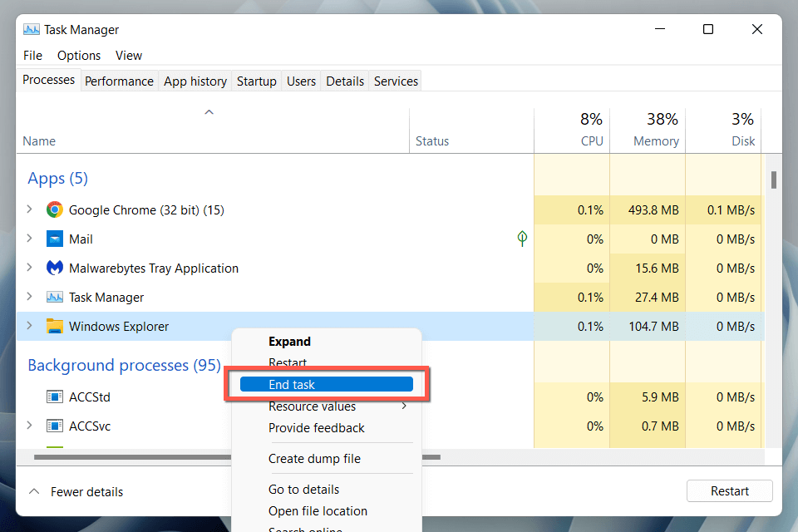The width and height of the screenshot is (798, 532).
Task: Click the Google Chrome process icon
Action: click(x=55, y=210)
